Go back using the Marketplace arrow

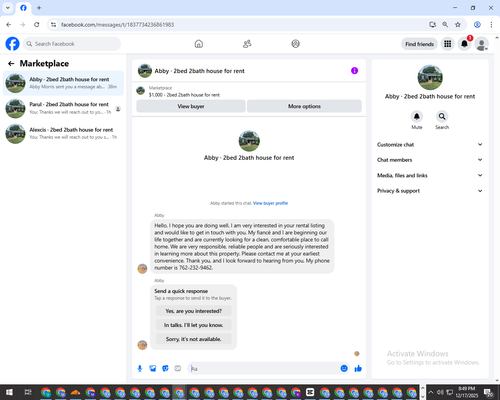point(11,63)
